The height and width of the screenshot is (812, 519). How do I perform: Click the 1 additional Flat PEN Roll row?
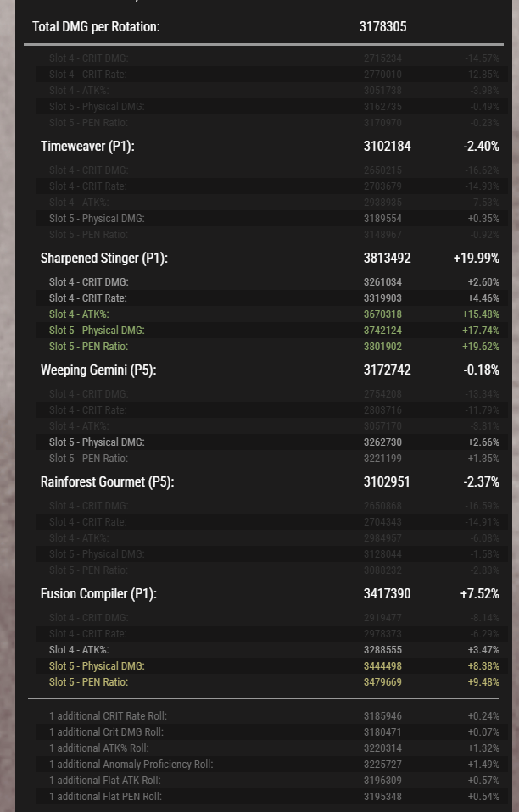coord(272,797)
